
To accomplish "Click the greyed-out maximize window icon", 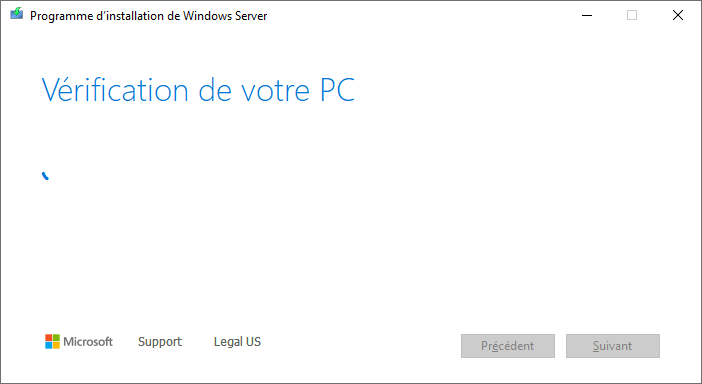I will (x=632, y=15).
